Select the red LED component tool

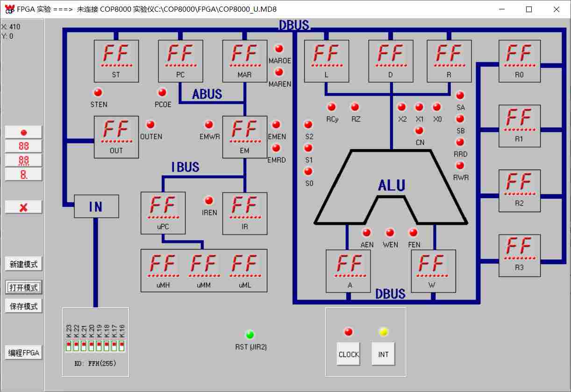click(23, 132)
